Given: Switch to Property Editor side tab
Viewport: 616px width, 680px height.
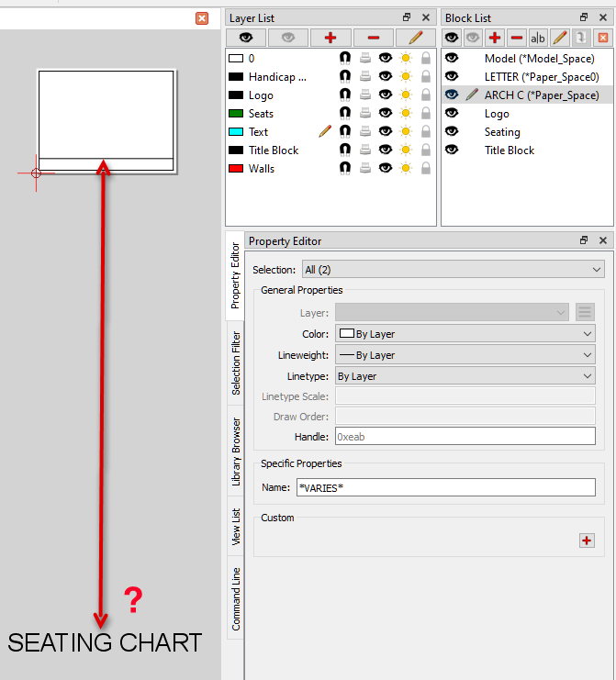Looking at the screenshot, I should coord(235,276).
